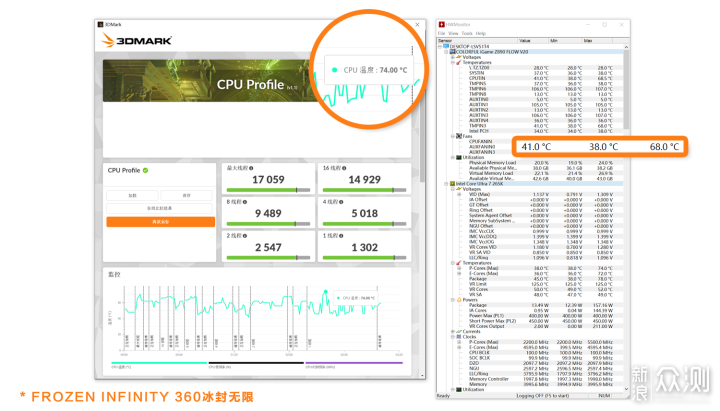
Task: Click thermometer icon of CPU Temperatures group
Action: tap(459, 263)
